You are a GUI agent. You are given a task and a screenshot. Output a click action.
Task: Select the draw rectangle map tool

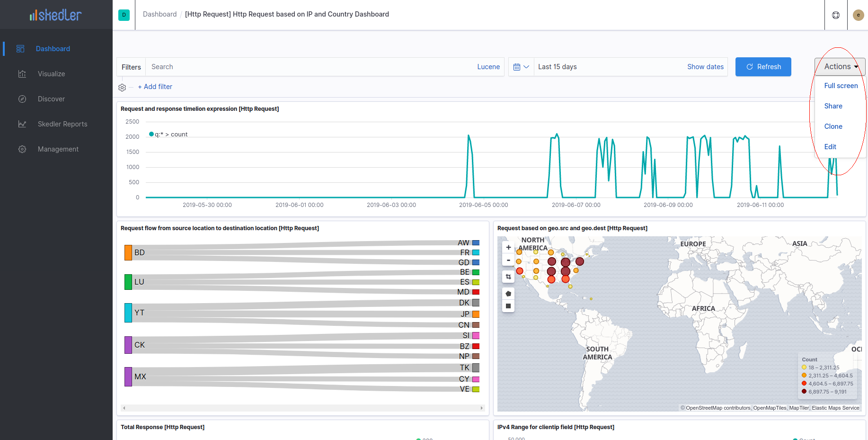click(x=508, y=306)
